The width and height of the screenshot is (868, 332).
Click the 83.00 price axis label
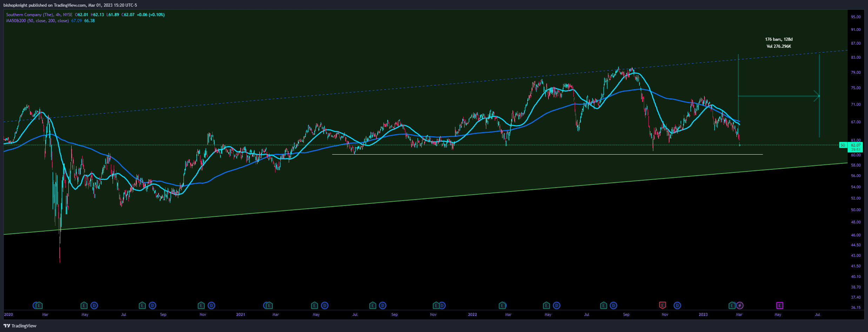point(856,57)
